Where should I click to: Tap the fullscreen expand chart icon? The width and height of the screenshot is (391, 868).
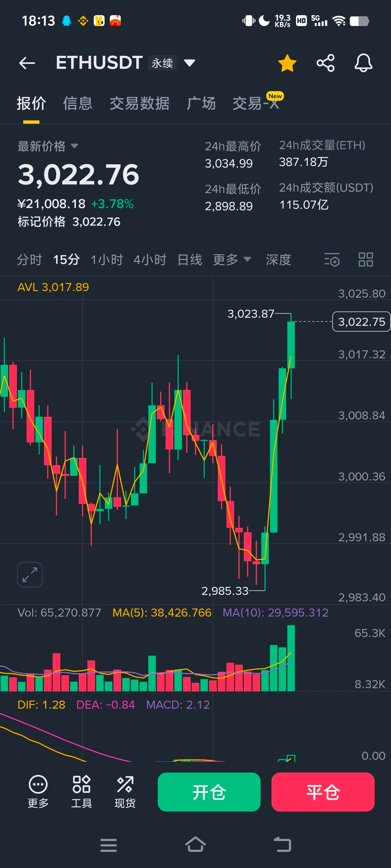[x=30, y=574]
